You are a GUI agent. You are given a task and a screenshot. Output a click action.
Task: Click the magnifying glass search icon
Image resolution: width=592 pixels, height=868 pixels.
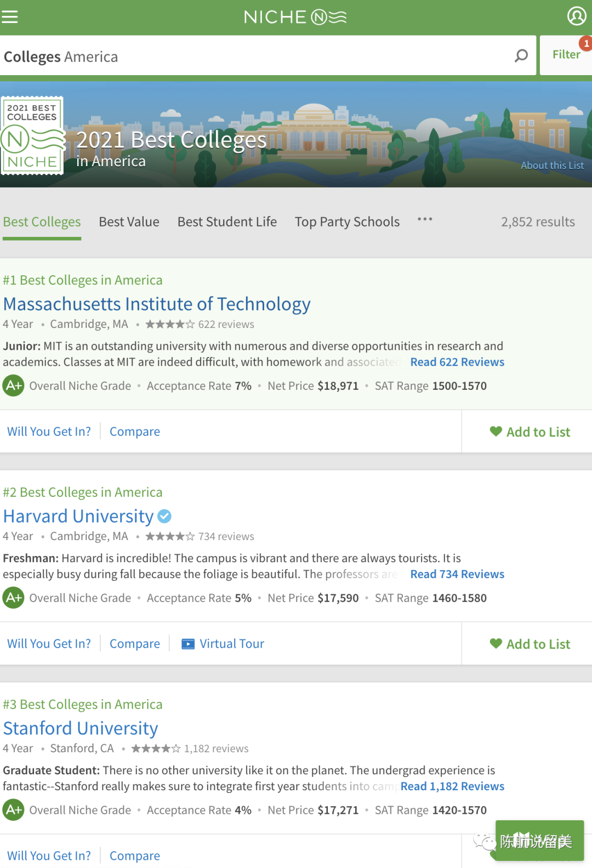coord(521,55)
